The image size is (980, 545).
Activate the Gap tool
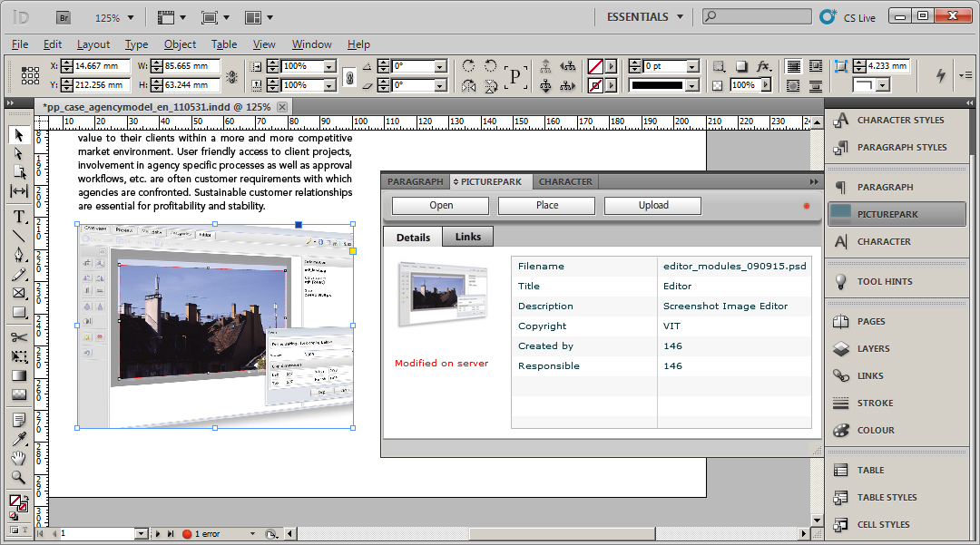[19, 191]
